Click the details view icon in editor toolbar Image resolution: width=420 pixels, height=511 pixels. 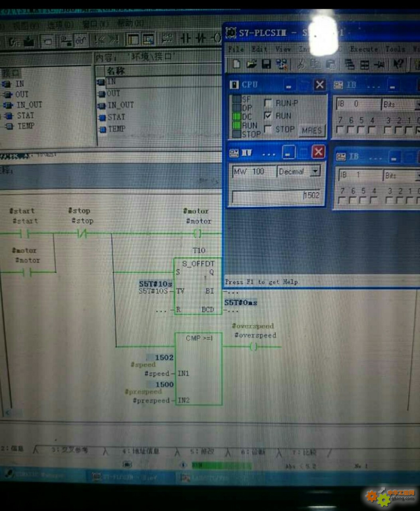[148, 39]
